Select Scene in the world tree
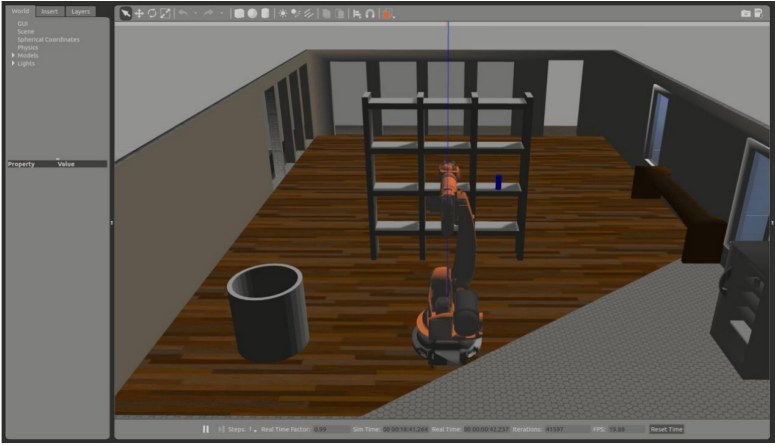 click(26, 31)
